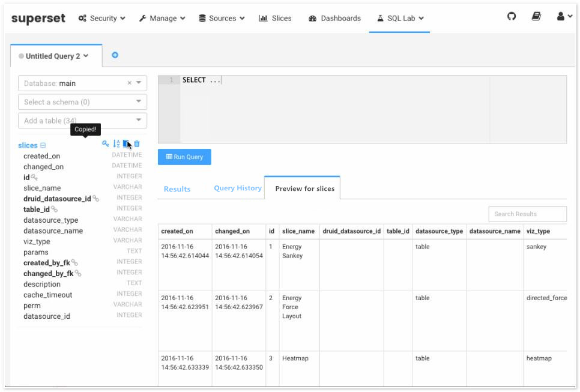Click the key icon next to id
The height and width of the screenshot is (392, 580).
click(x=34, y=178)
